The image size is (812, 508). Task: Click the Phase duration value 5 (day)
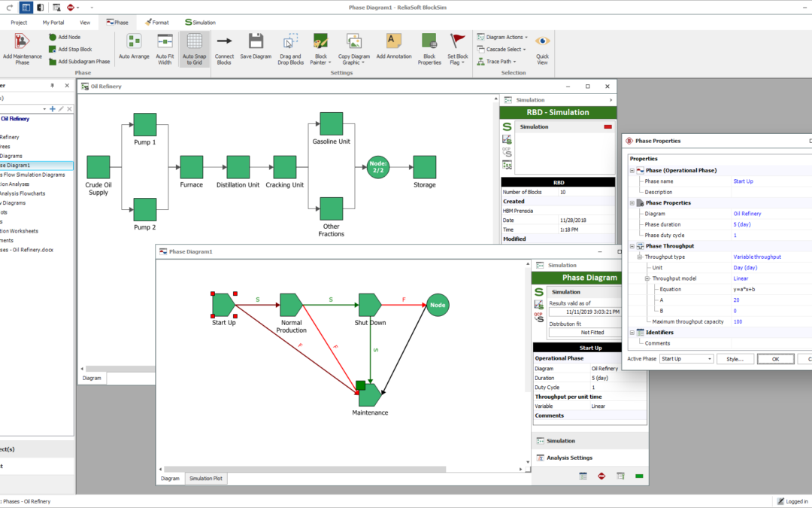[x=741, y=224]
